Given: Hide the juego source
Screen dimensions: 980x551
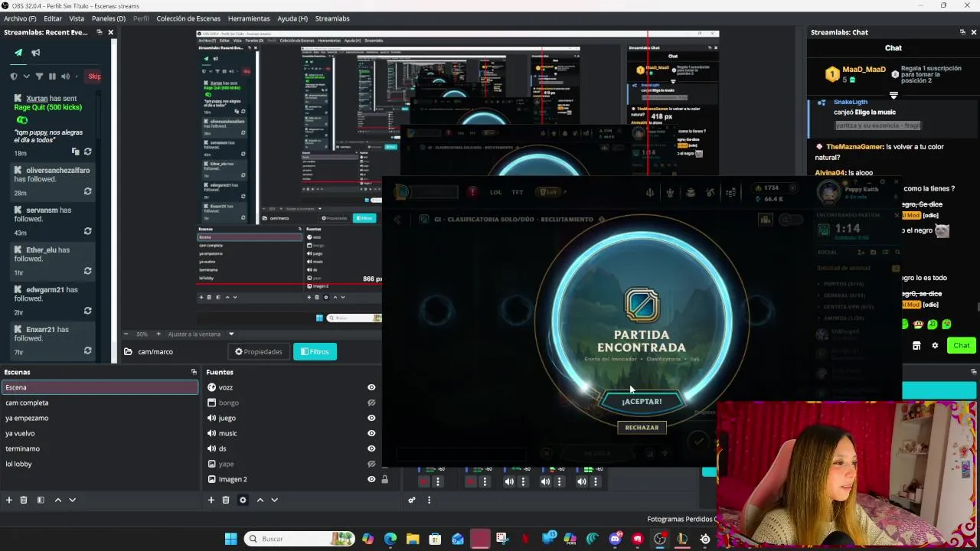Looking at the screenshot, I should pos(371,418).
